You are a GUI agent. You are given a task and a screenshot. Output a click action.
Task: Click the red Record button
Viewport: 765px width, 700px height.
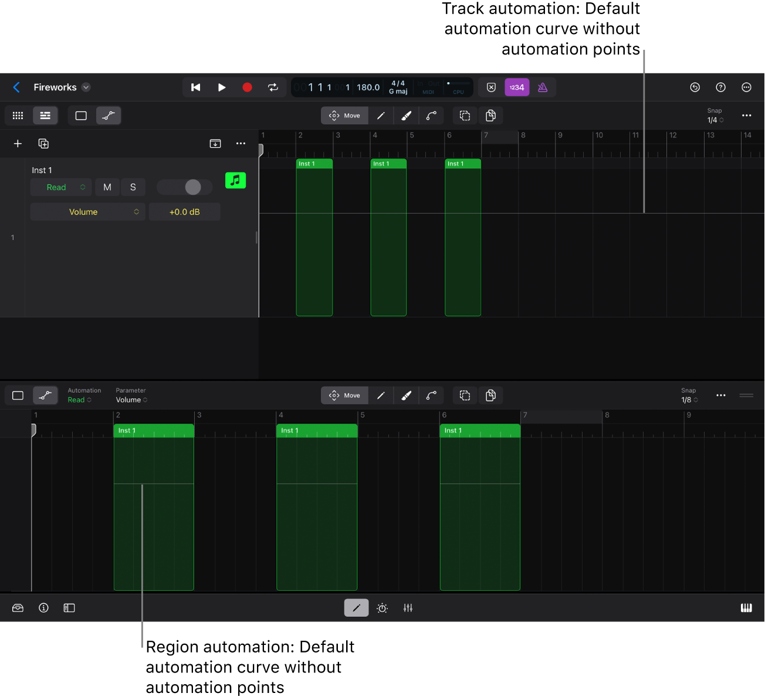coord(247,87)
